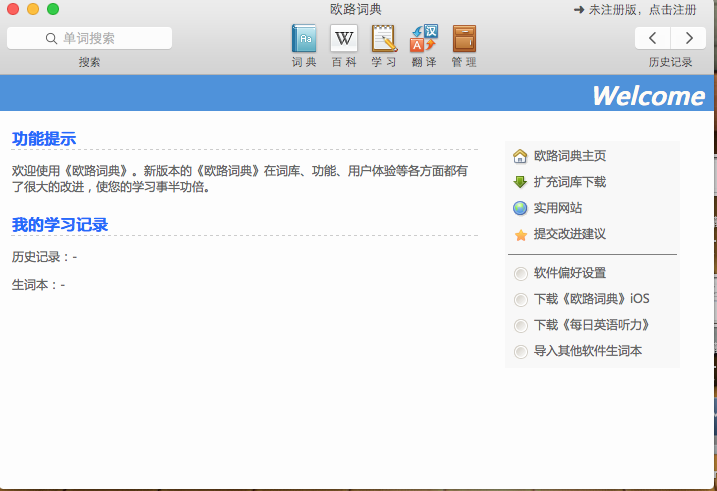Open 导入其他软件生词本 link
Viewport: 717px width, 491px height.
(588, 351)
